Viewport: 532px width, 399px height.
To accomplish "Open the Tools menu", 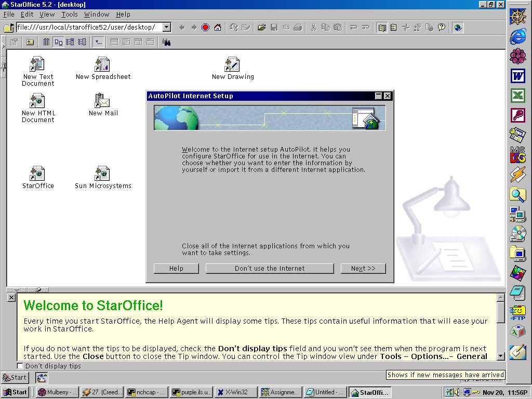I will [x=70, y=14].
